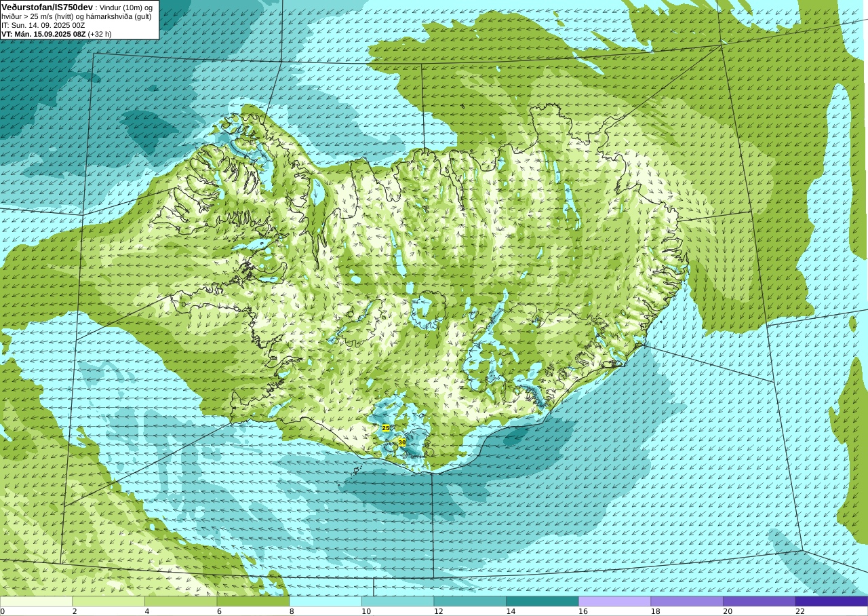Select the dark teal 14–16 m/s legend swatch

[542, 601]
